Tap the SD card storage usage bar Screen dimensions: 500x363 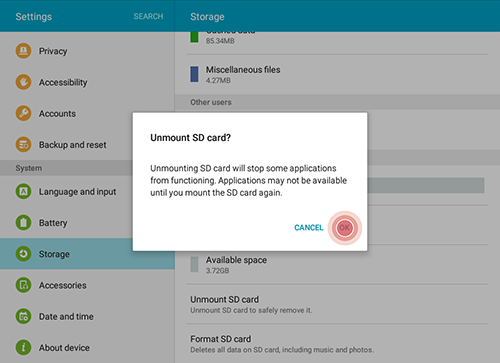tap(426, 185)
